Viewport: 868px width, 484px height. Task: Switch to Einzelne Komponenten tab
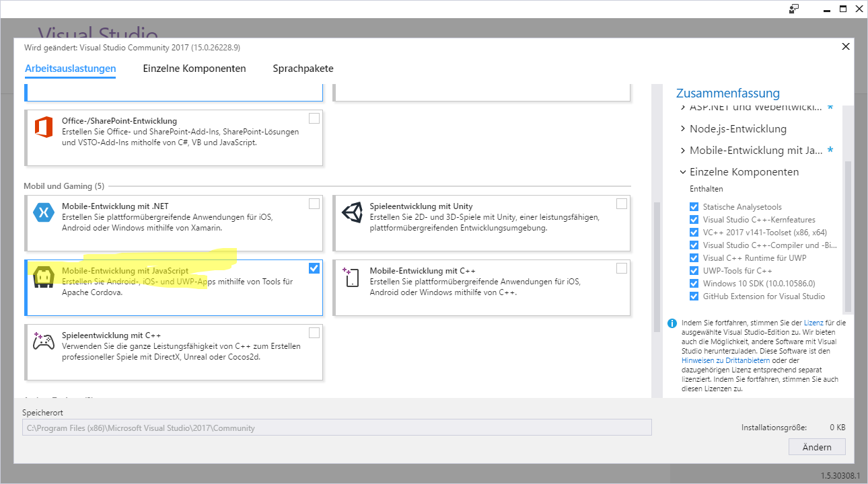[194, 69]
